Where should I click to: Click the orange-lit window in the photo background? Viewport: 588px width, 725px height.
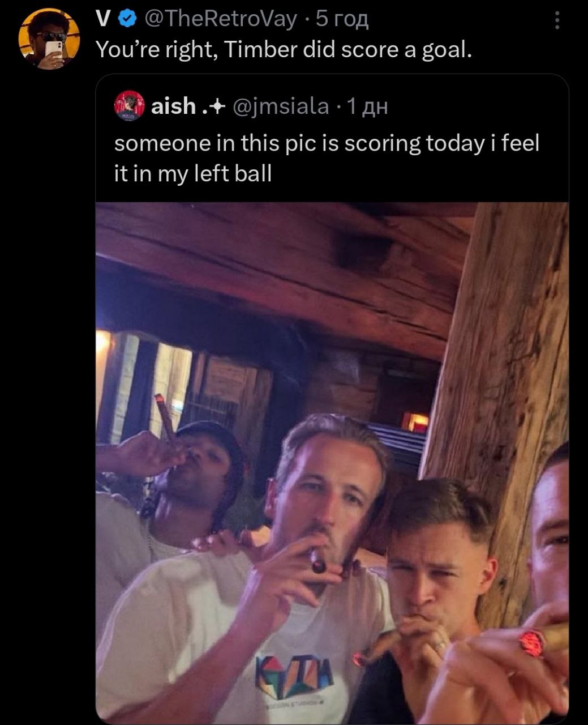[x=415, y=422]
